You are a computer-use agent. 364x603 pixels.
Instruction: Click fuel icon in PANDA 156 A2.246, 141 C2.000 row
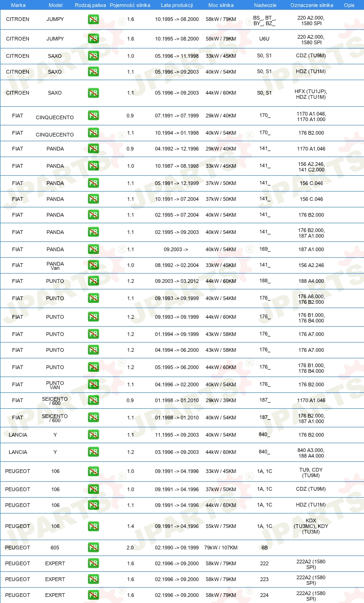pos(93,166)
